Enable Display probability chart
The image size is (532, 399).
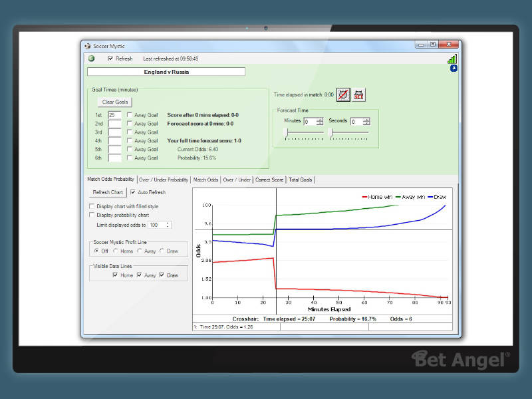click(92, 215)
